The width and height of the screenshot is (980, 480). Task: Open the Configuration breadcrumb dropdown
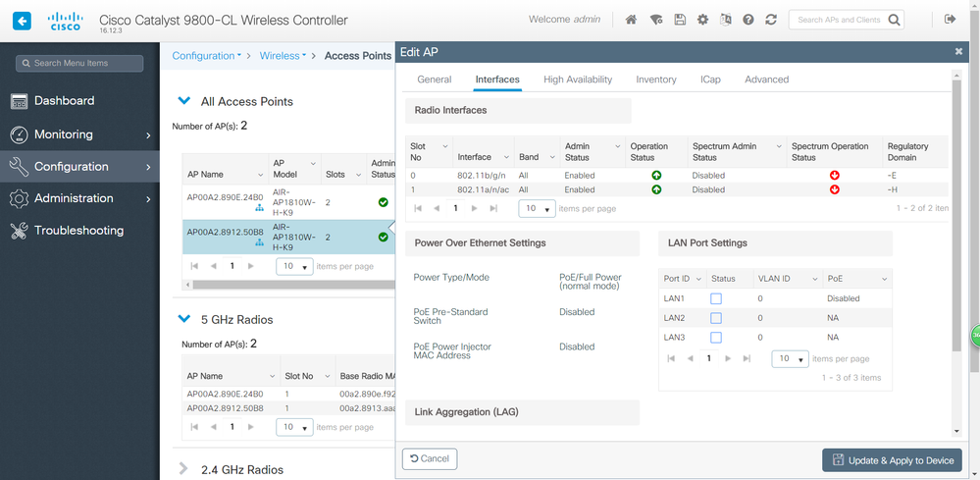[x=207, y=56]
